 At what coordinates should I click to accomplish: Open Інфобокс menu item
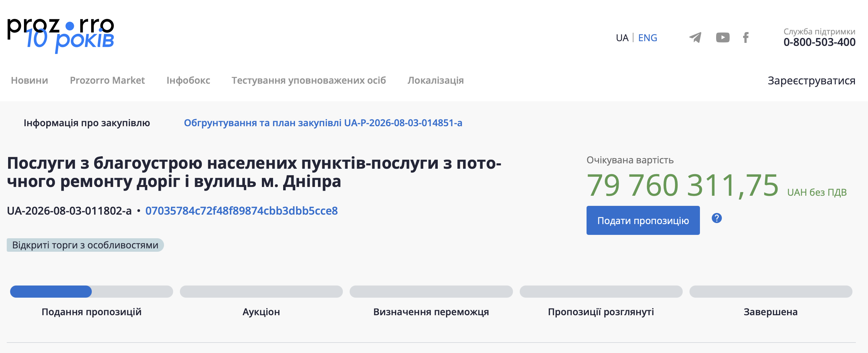click(x=188, y=80)
